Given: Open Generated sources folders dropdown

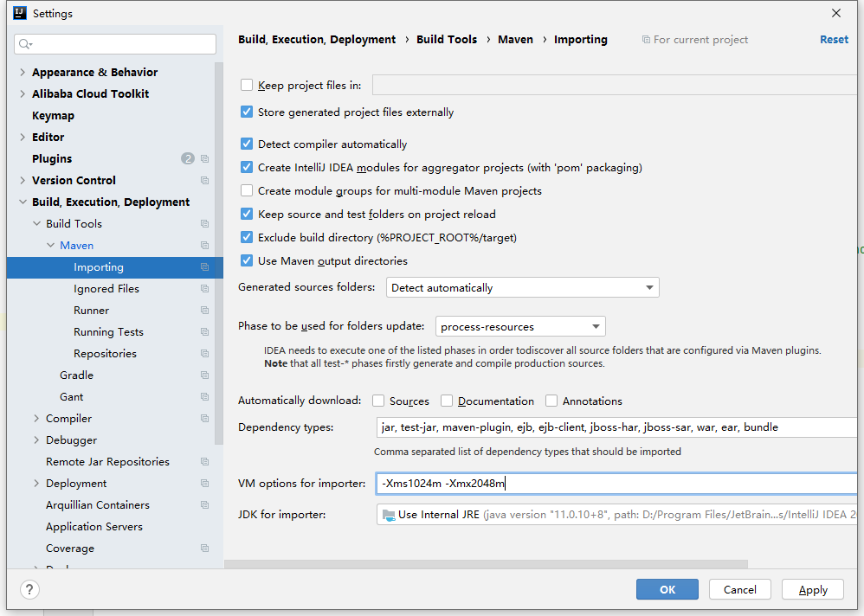Looking at the screenshot, I should (522, 288).
